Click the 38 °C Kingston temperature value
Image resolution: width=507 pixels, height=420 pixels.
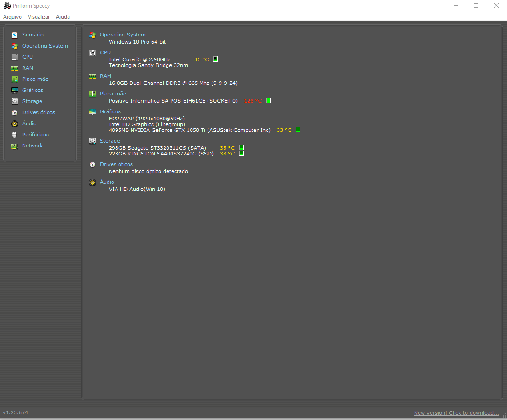[x=228, y=154]
